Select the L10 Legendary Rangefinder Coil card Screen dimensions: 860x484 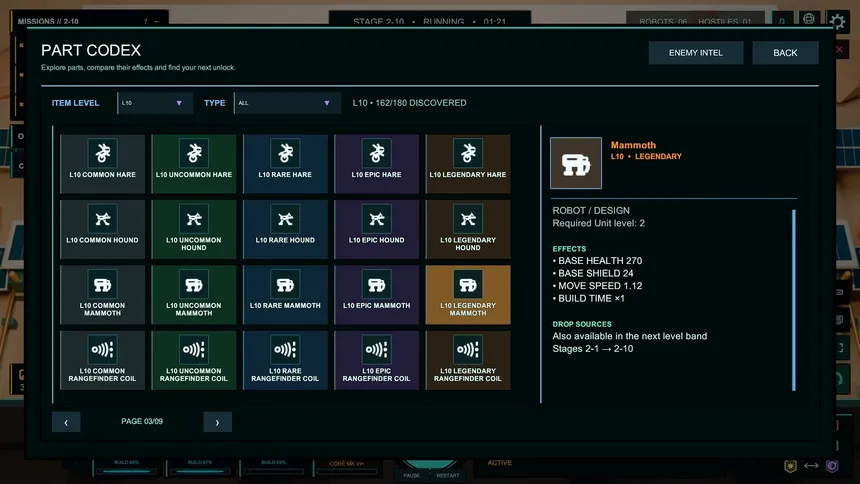[x=468, y=360]
